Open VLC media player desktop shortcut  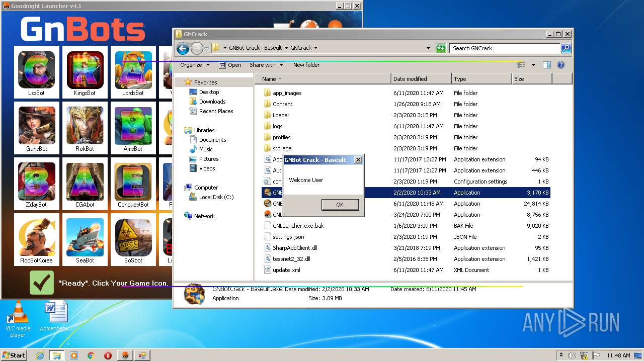pyautogui.click(x=18, y=320)
